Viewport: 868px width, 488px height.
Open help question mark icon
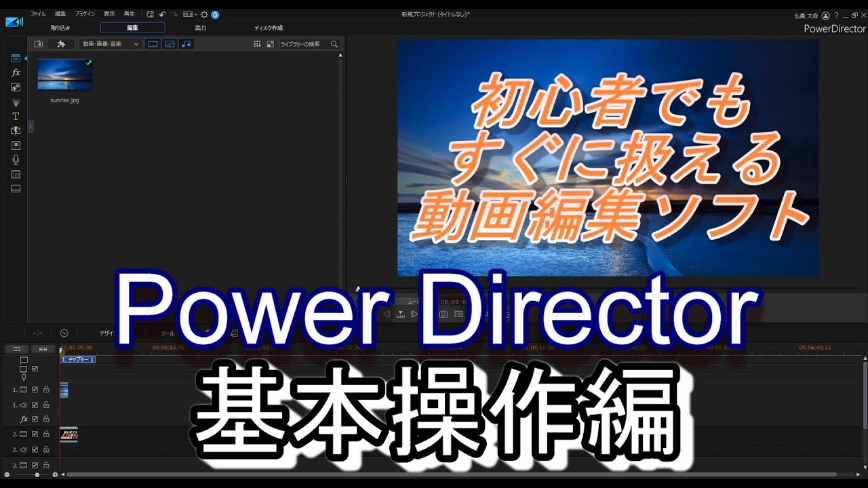(x=837, y=15)
